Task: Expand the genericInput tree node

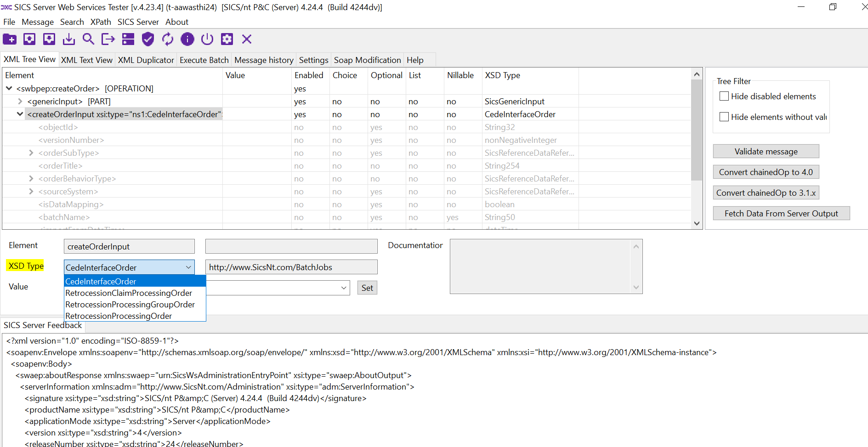Action: pos(20,102)
